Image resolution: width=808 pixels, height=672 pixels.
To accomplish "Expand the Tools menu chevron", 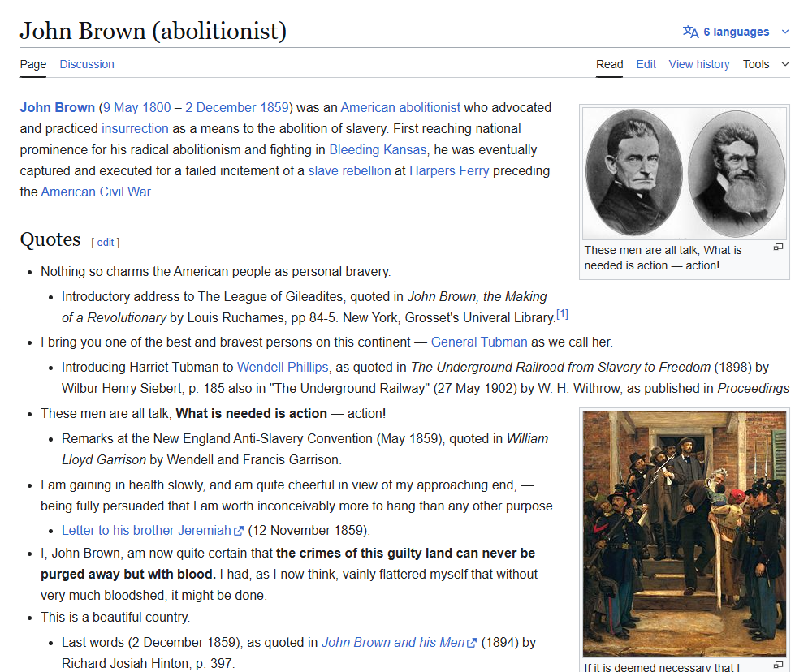I will (784, 64).
